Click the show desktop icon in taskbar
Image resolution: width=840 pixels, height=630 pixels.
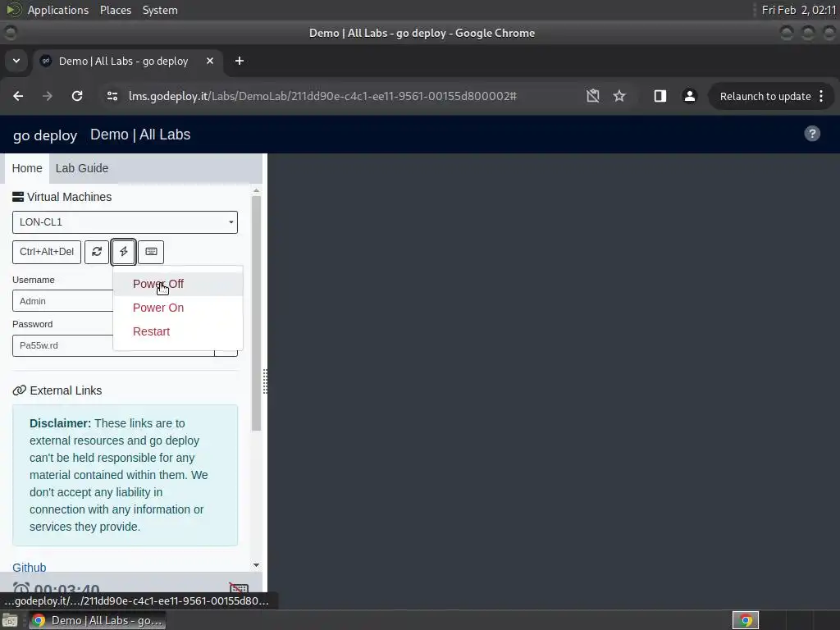click(x=10, y=620)
